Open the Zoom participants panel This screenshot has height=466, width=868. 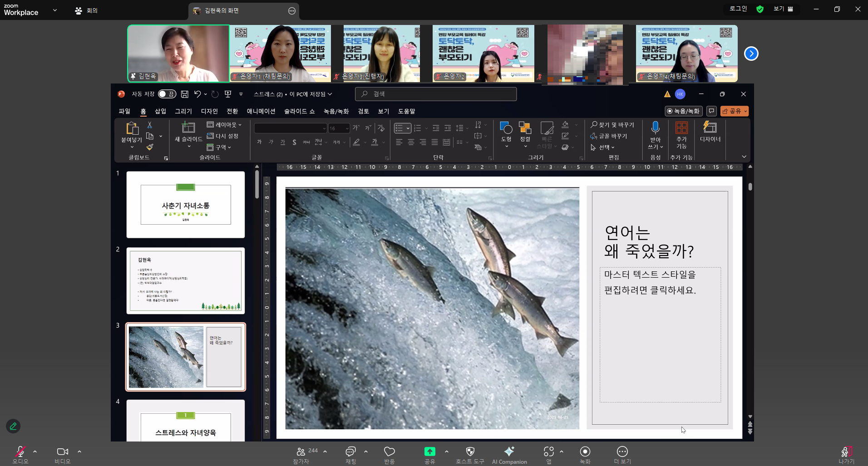tap(301, 452)
